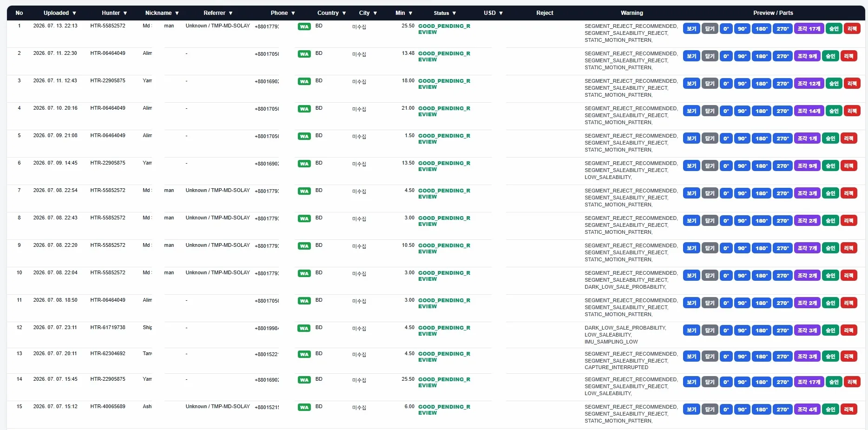View the preview (보기) for row 5
The image size is (868, 430).
pyautogui.click(x=691, y=139)
